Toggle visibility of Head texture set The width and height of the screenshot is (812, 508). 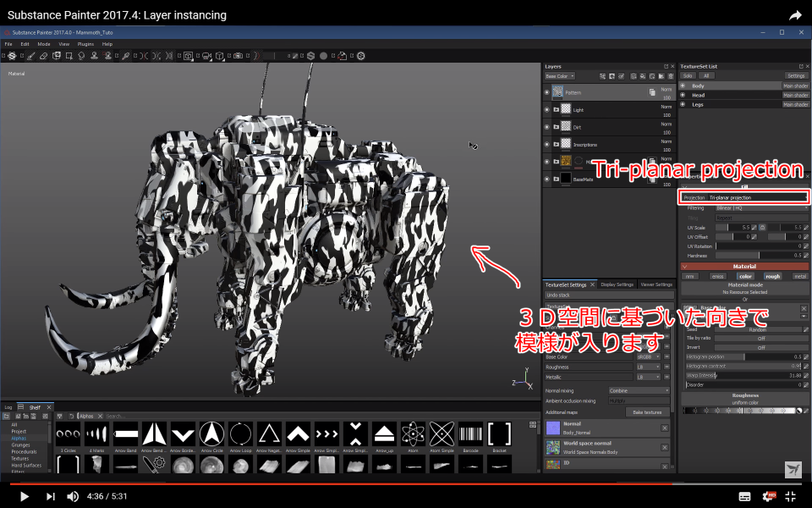tap(683, 95)
